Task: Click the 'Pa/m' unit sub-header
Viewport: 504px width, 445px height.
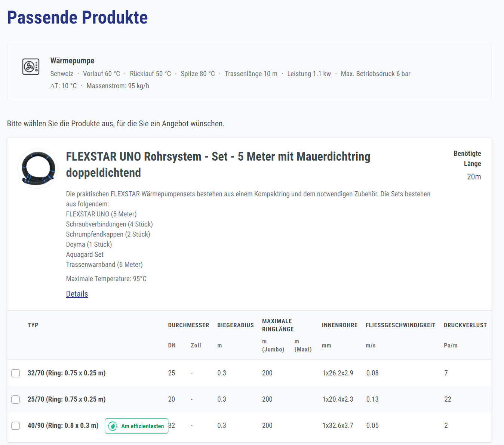Action: click(451, 346)
